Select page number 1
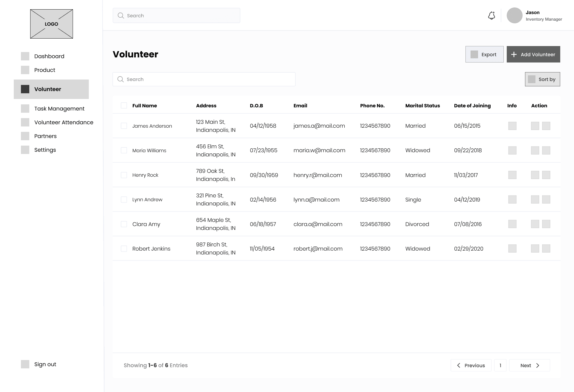 click(x=500, y=365)
